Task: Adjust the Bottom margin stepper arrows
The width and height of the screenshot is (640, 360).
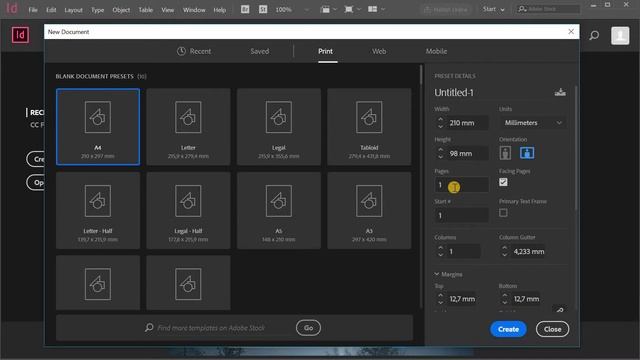Action: [x=505, y=299]
